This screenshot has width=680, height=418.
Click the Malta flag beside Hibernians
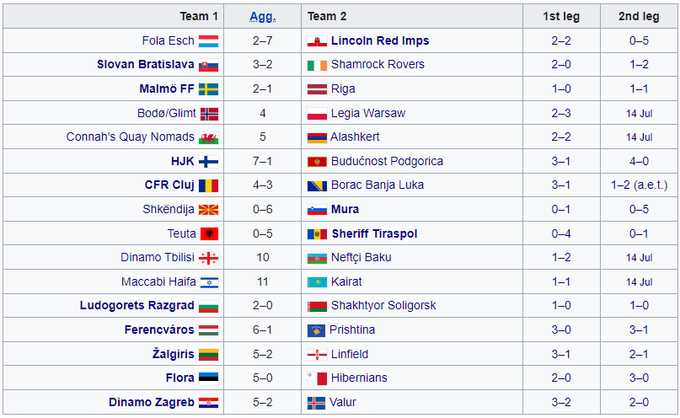(x=315, y=377)
